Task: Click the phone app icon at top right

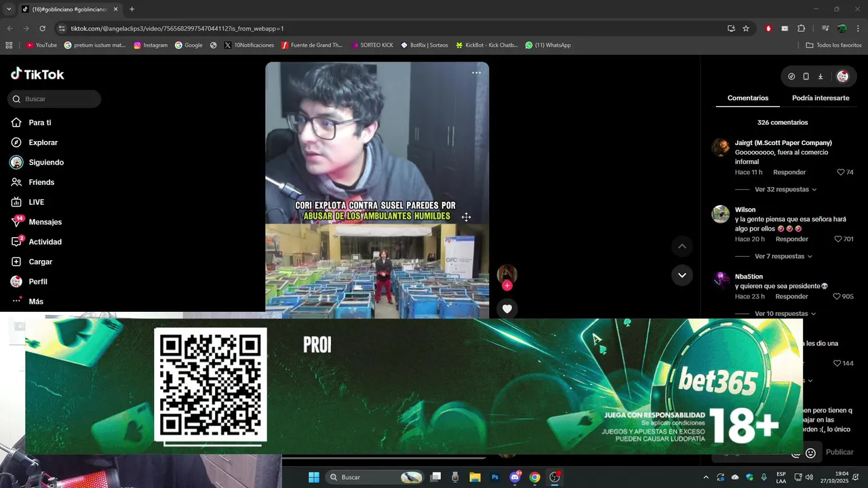Action: pos(806,77)
